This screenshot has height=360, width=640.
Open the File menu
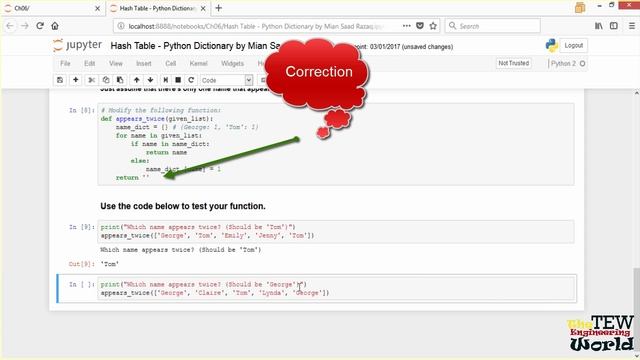(x=65, y=64)
